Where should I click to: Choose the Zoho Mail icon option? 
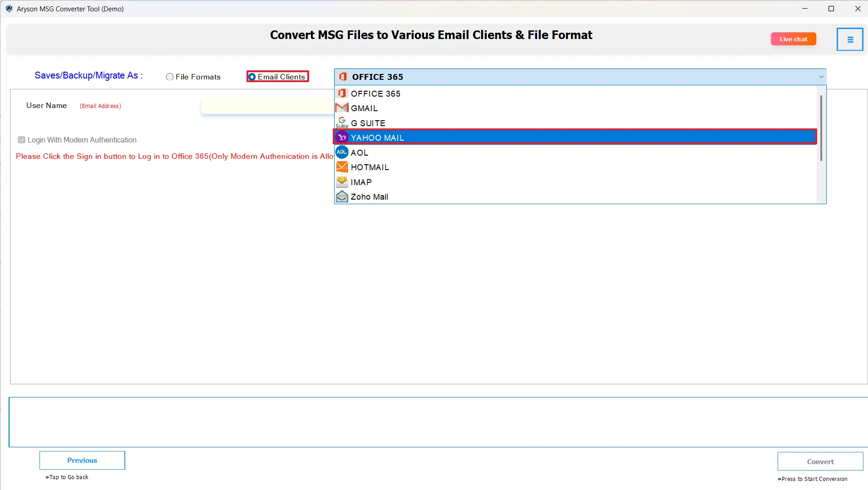point(342,196)
